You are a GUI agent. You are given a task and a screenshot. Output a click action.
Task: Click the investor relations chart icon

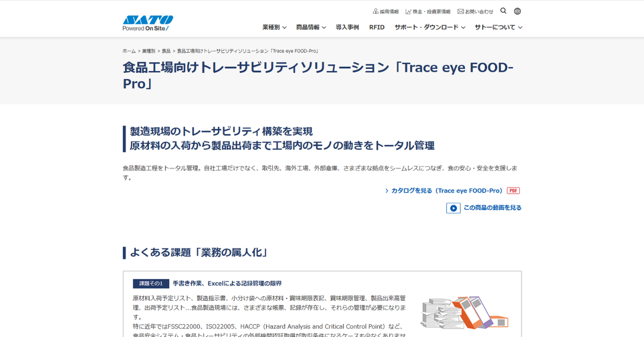[x=409, y=11]
